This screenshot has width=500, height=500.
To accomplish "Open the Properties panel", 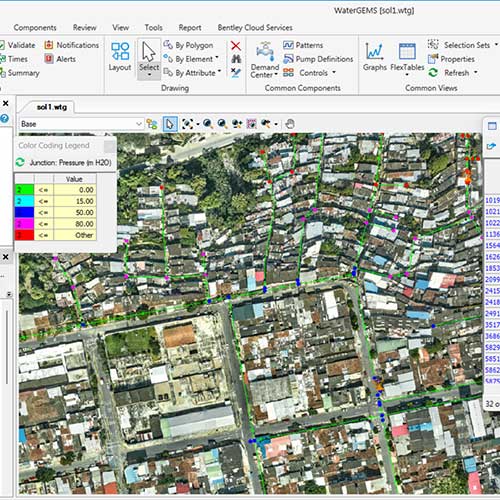I will [x=451, y=59].
